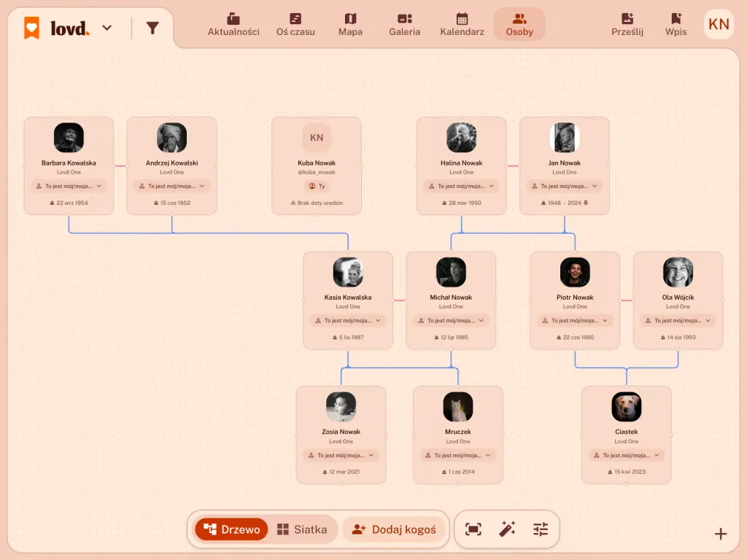This screenshot has height=560, width=747.
Task: Create a new Wpis entry
Action: 676,25
